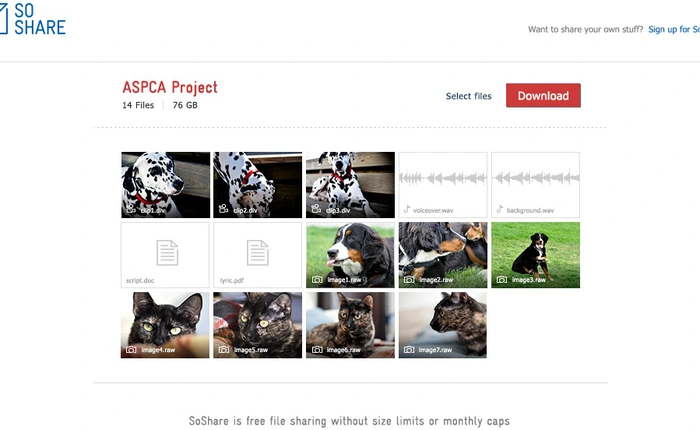This screenshot has height=430, width=700.
Task: Click the music note icon on voiceover.wav
Action: point(407,209)
